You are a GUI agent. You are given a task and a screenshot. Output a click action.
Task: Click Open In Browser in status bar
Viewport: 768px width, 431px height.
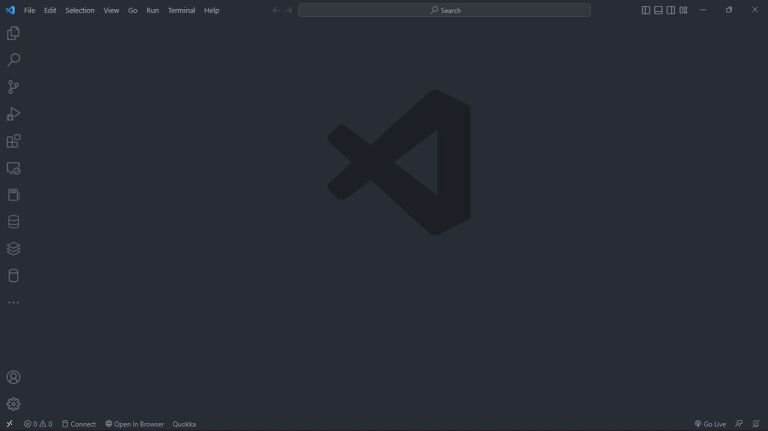[x=135, y=424]
